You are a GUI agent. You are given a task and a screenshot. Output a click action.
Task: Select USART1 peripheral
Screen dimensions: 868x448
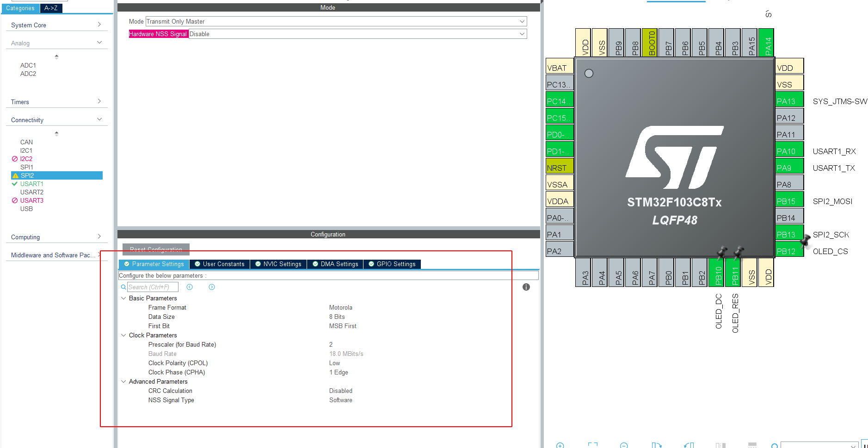click(x=32, y=184)
